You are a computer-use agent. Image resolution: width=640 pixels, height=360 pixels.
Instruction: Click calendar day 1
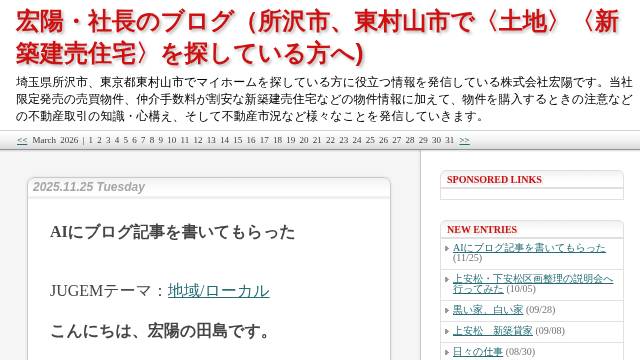point(90,140)
